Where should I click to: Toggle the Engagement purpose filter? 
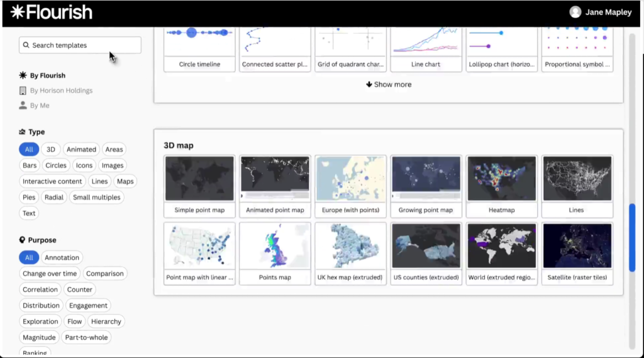pos(88,306)
